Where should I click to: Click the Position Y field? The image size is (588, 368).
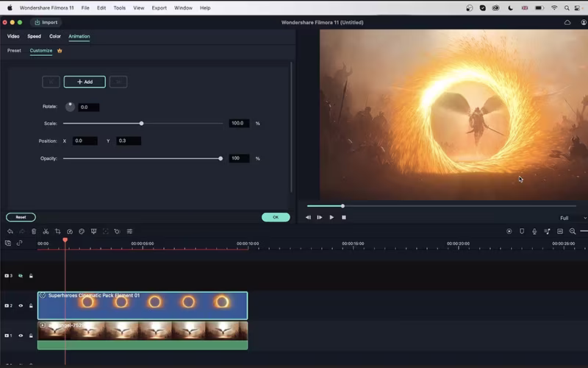(x=129, y=141)
